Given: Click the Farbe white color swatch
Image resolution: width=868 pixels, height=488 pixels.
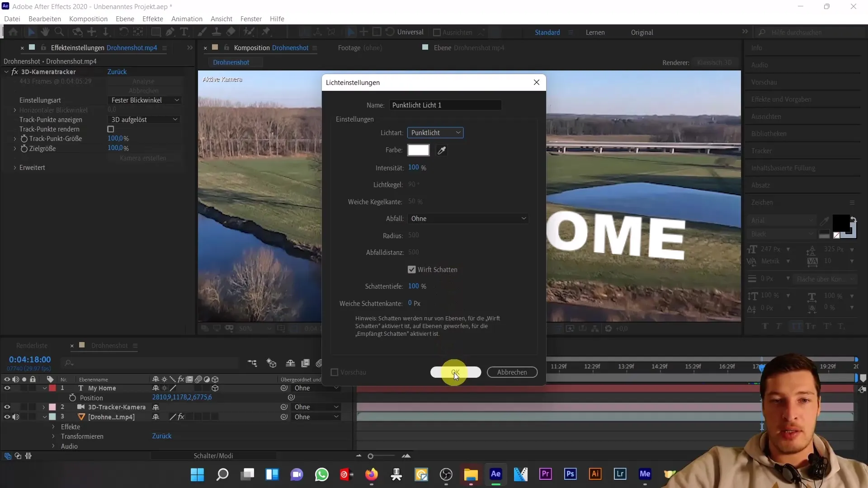Looking at the screenshot, I should point(418,150).
